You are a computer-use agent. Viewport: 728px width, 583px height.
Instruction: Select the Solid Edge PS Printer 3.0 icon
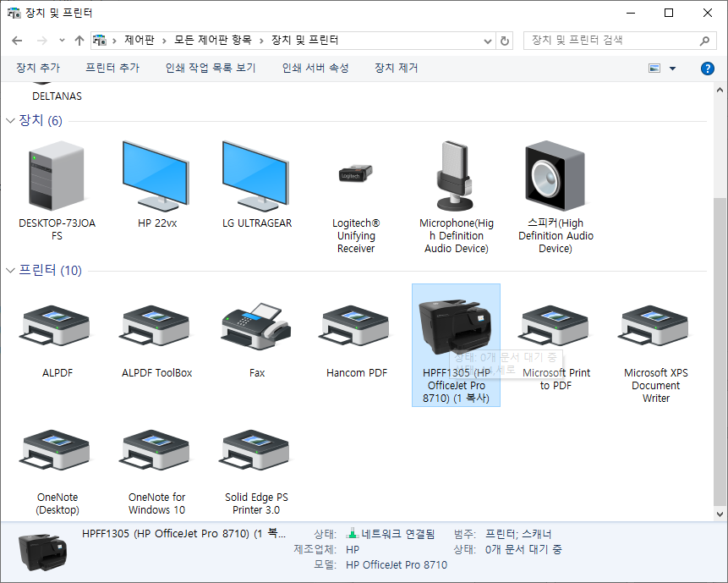click(256, 452)
